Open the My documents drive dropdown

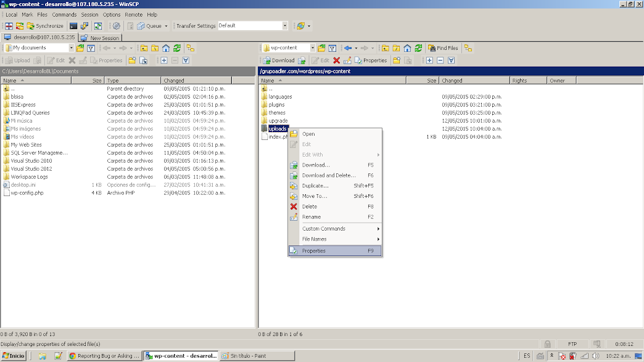tap(71, 48)
